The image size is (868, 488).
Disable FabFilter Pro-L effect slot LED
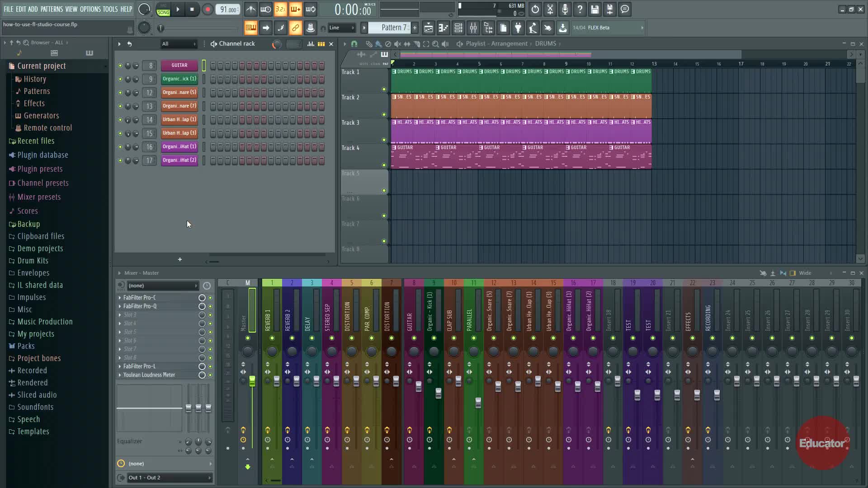(210, 366)
